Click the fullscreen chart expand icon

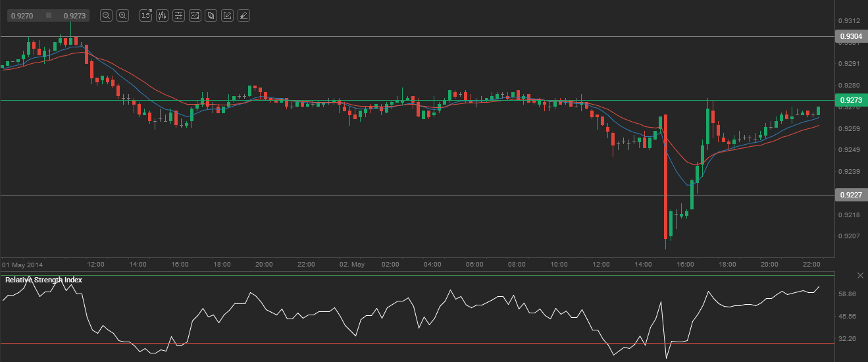(195, 15)
